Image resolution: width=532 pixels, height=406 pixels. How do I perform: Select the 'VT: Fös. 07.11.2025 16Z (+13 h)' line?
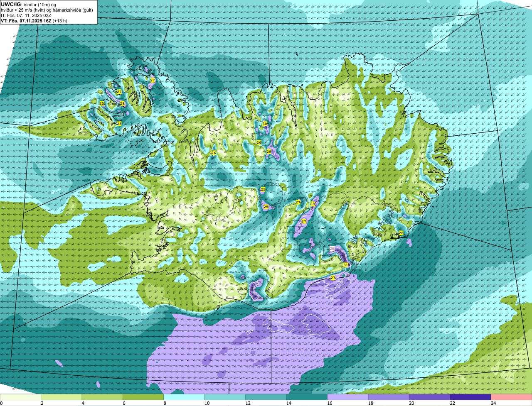coord(34,20)
